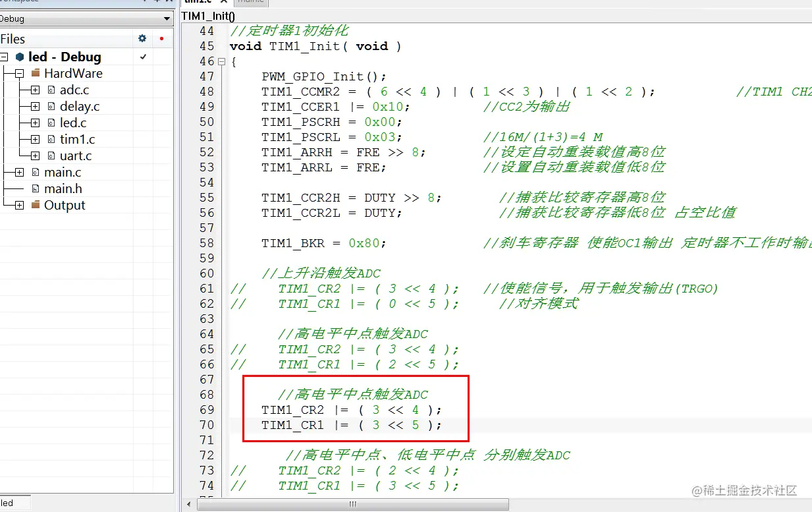
Task: Click commented 'TIM1_CR2 |= ( 2 << 4 )' on line 73
Action: click(369, 470)
